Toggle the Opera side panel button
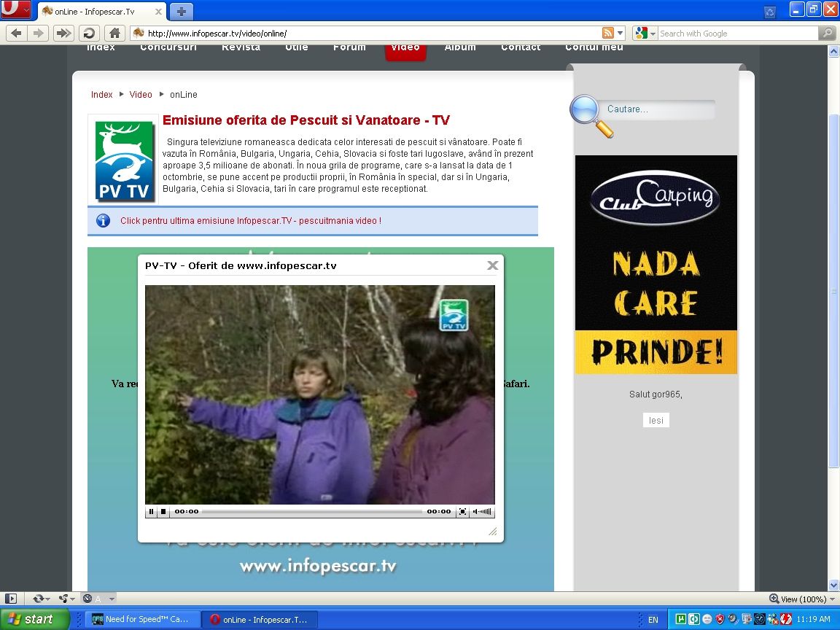 pyautogui.click(x=11, y=599)
